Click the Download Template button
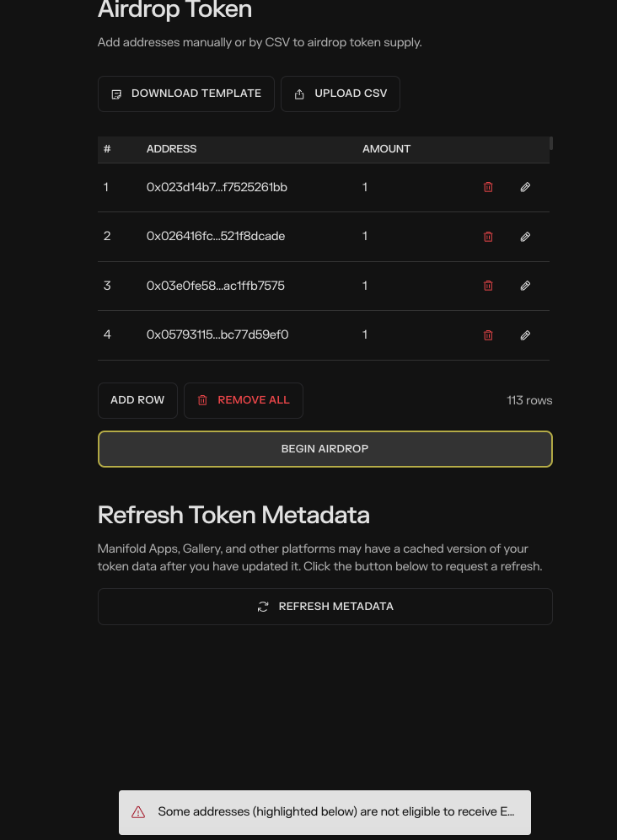This screenshot has height=840, width=617. (x=186, y=94)
